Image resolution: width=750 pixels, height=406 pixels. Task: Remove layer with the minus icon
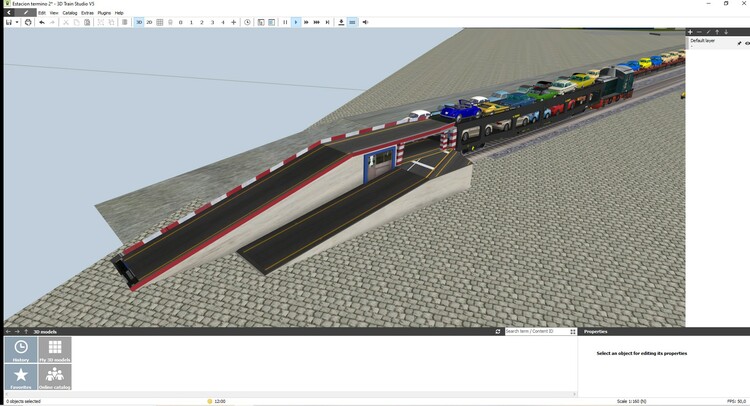[x=699, y=32]
